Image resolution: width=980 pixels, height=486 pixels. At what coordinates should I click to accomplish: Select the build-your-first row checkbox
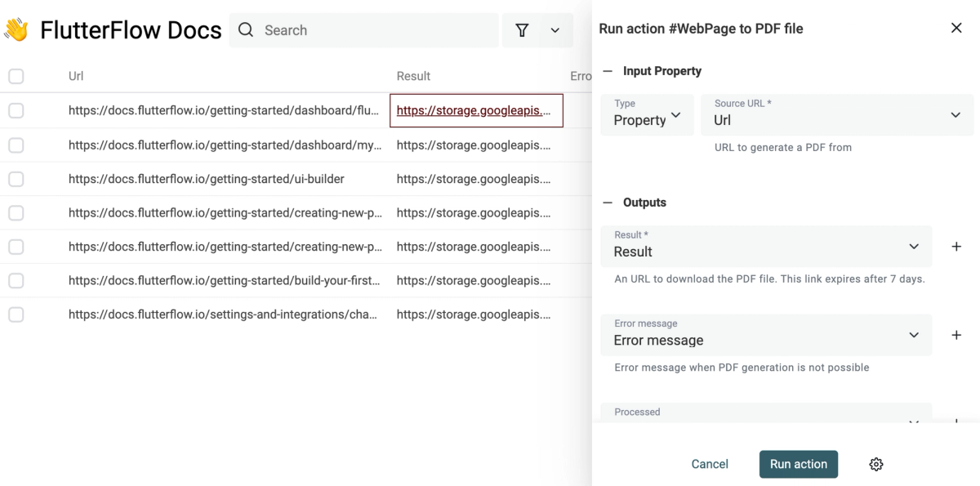(16, 280)
